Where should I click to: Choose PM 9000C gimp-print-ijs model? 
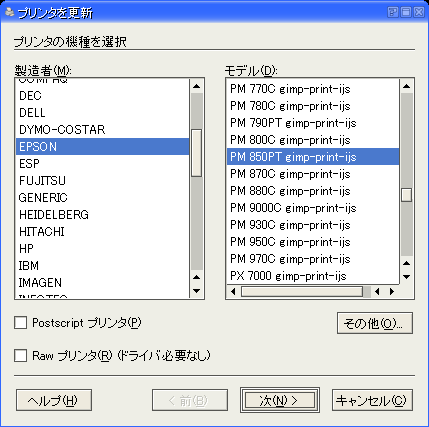[x=313, y=208]
